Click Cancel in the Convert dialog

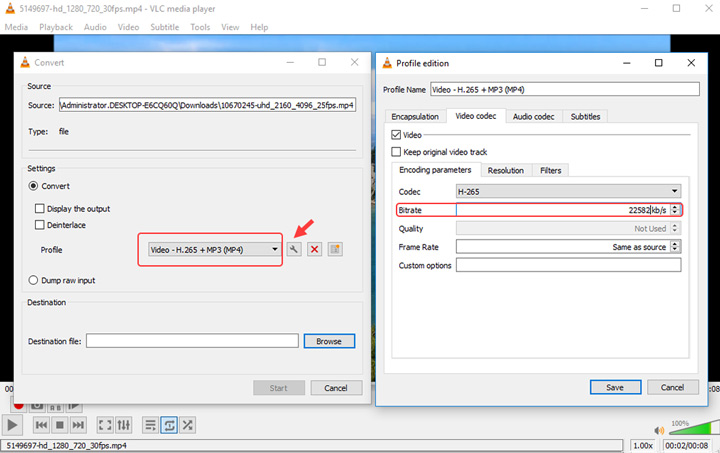pyautogui.click(x=336, y=388)
